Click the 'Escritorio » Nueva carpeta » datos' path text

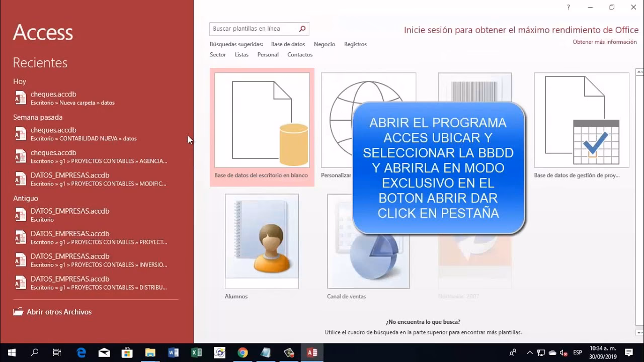72,103
